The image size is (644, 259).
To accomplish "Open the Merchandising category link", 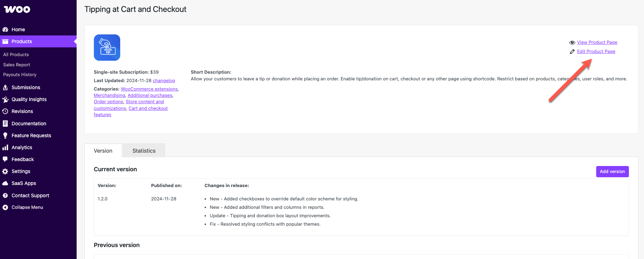I will (109, 95).
